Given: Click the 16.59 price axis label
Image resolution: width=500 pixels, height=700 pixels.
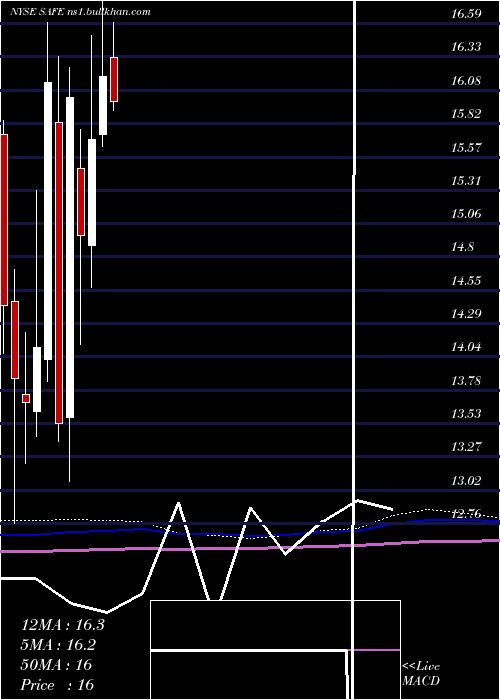Looking at the screenshot, I should tap(466, 13).
